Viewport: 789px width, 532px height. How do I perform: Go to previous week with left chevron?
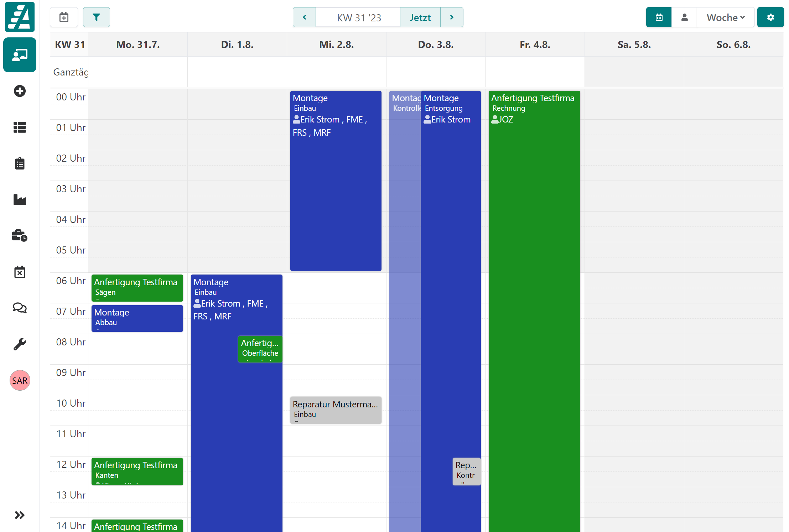304,17
